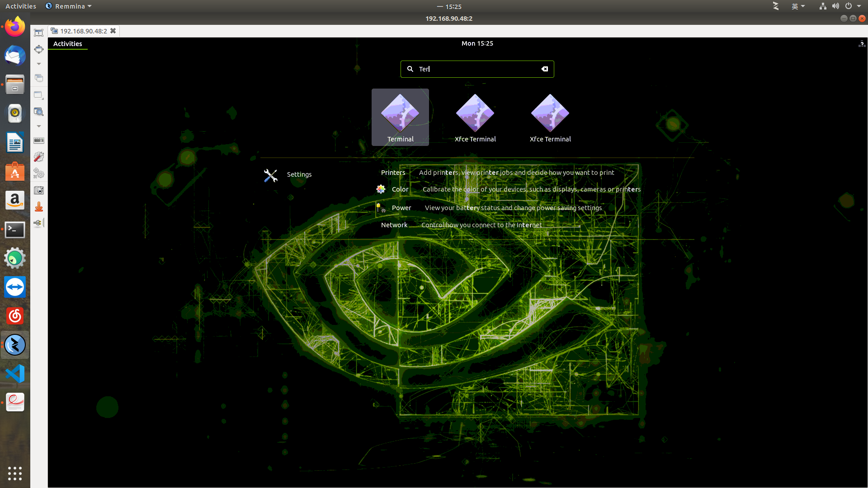868x488 pixels.
Task: Launch Firefox from the dock
Action: point(15,27)
